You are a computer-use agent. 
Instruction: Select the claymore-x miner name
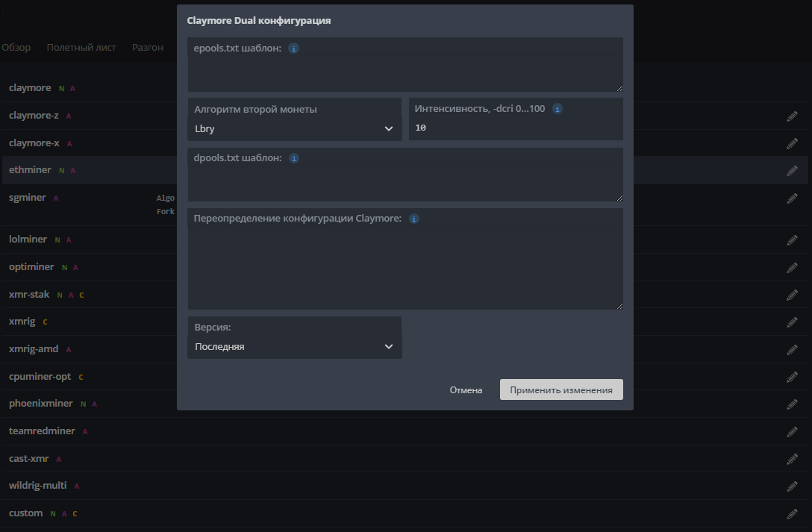34,143
